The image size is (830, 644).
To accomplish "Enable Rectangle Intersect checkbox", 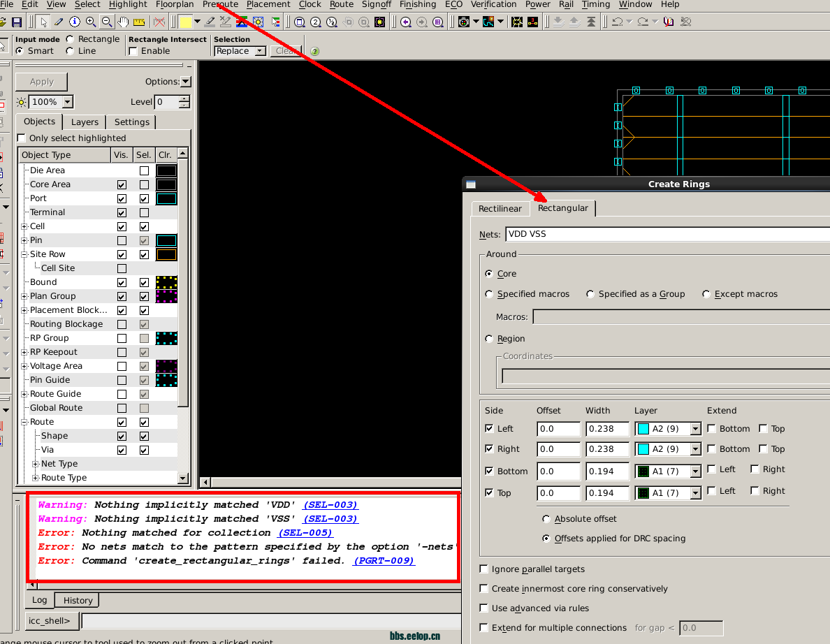I will coord(133,51).
